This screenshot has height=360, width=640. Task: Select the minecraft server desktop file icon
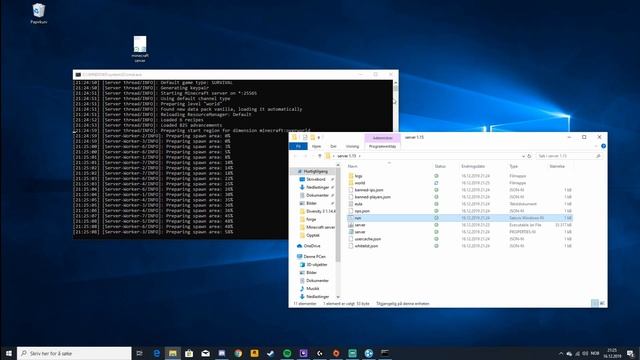click(x=140, y=49)
